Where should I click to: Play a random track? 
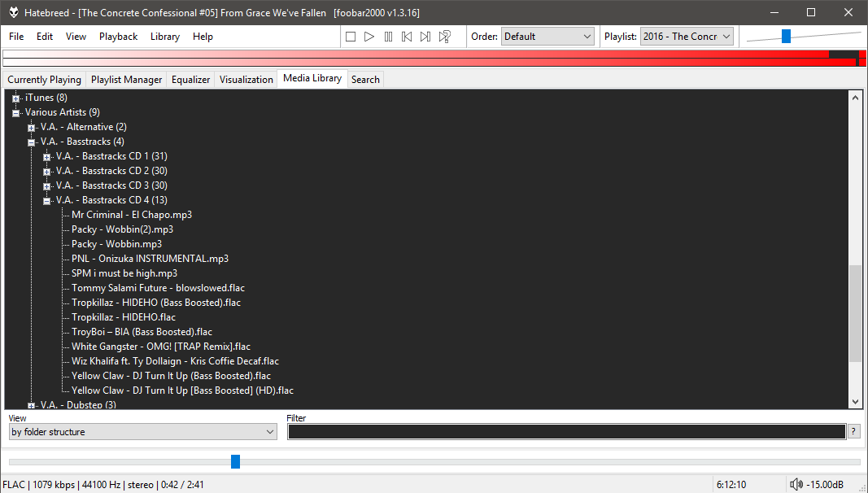tap(444, 37)
